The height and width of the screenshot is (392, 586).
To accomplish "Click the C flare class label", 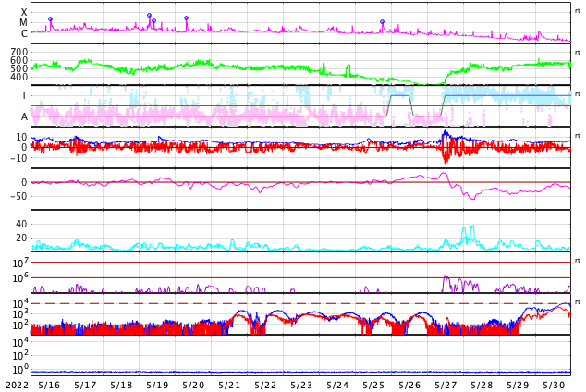I will [24, 33].
